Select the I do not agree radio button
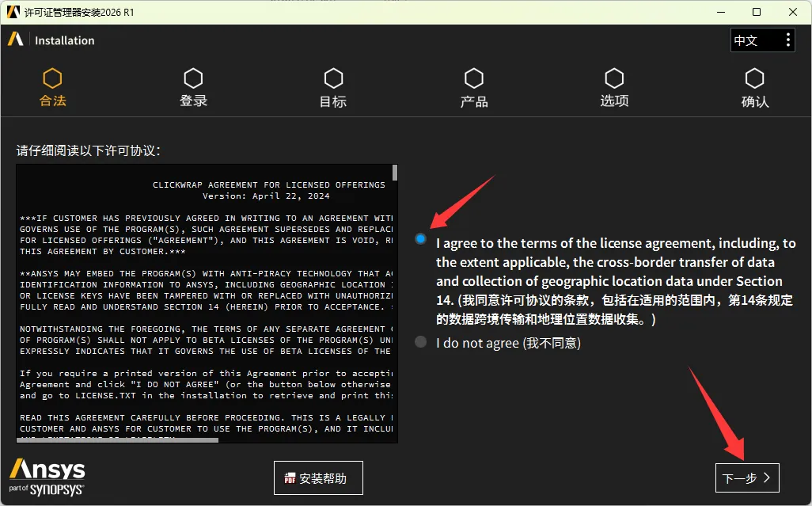812x506 pixels. click(x=420, y=342)
